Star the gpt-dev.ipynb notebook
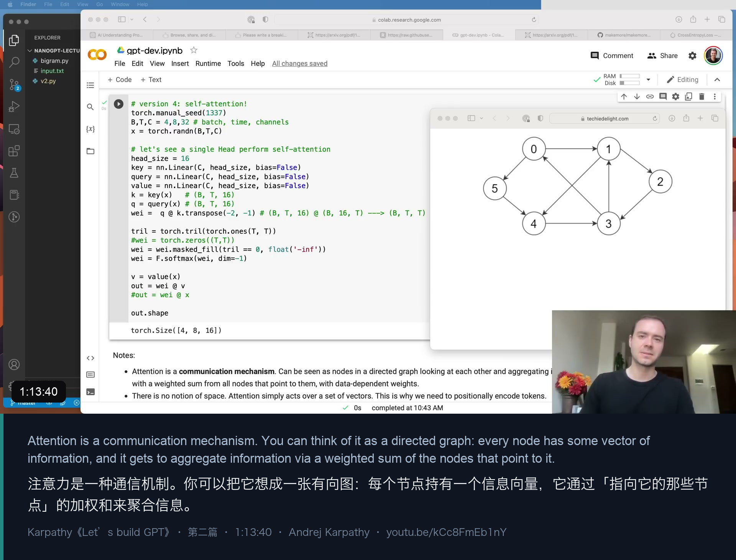Viewport: 736px width, 560px height. coord(194,50)
